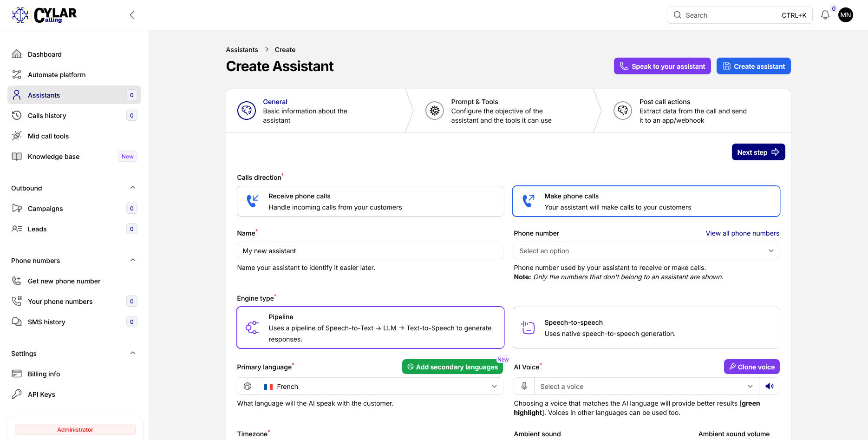This screenshot has width=868, height=440.
Task: Click the Knowledge base book icon
Action: (17, 156)
